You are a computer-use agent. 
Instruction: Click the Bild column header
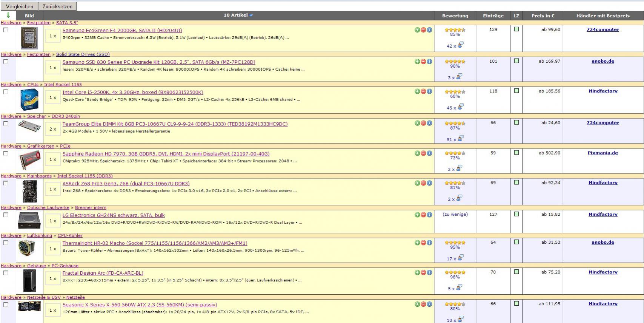click(29, 16)
